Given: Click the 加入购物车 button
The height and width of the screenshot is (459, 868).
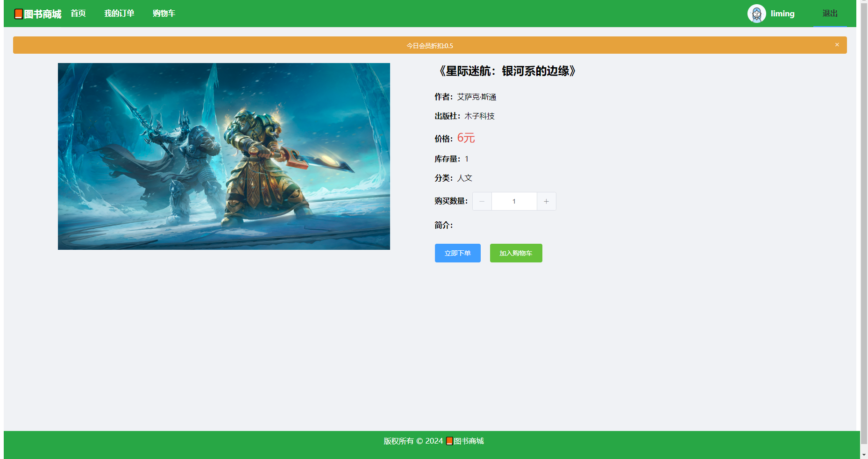Looking at the screenshot, I should click(516, 253).
